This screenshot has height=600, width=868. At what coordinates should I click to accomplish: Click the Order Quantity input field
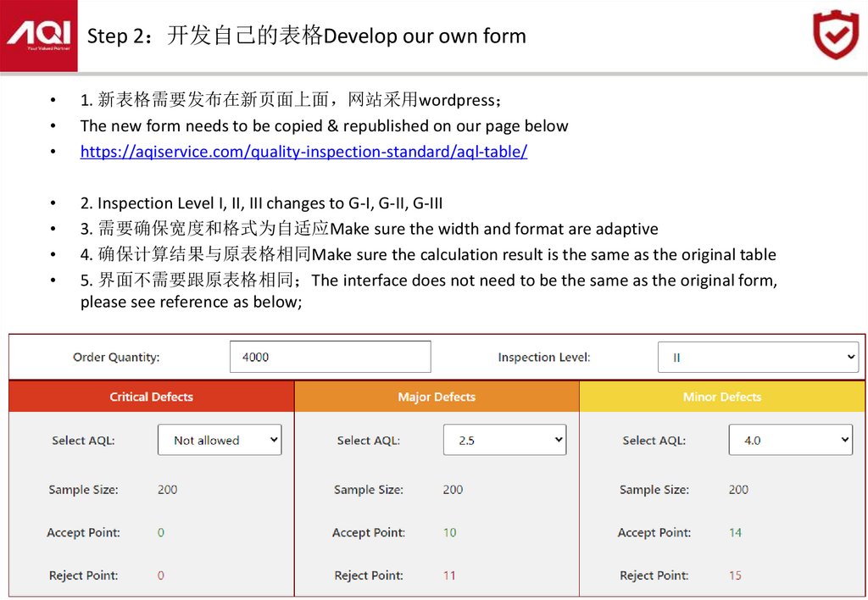pyautogui.click(x=330, y=357)
